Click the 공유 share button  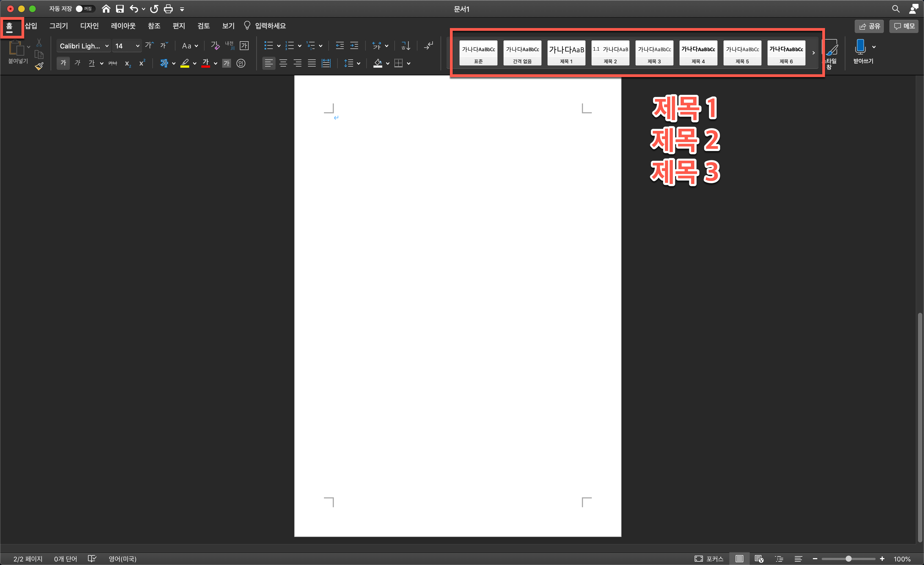(869, 26)
